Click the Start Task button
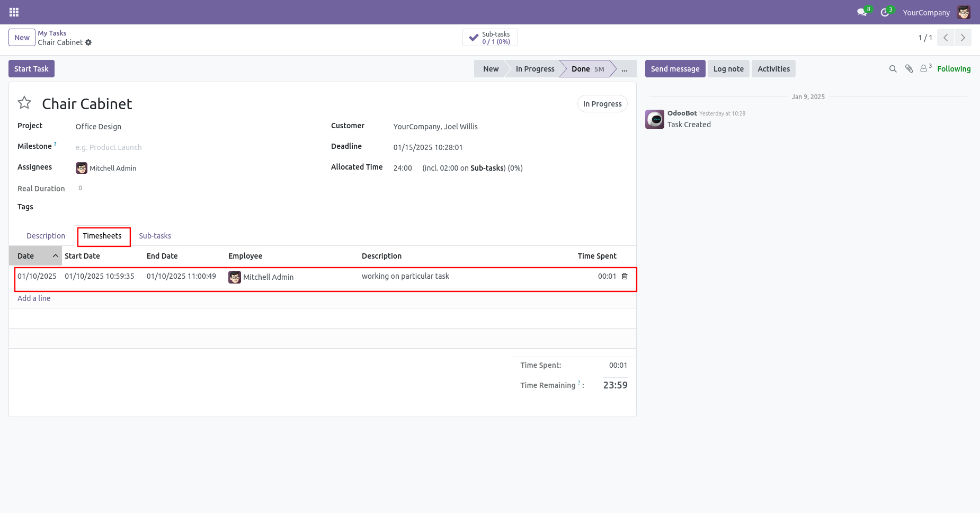 [x=31, y=69]
